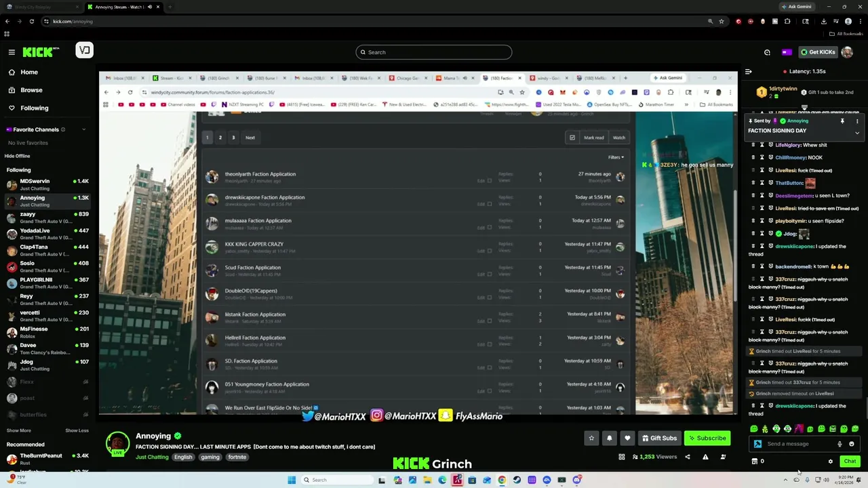This screenshot has height=488, width=868.
Task: Open pinned message three-dot menu
Action: click(857, 121)
